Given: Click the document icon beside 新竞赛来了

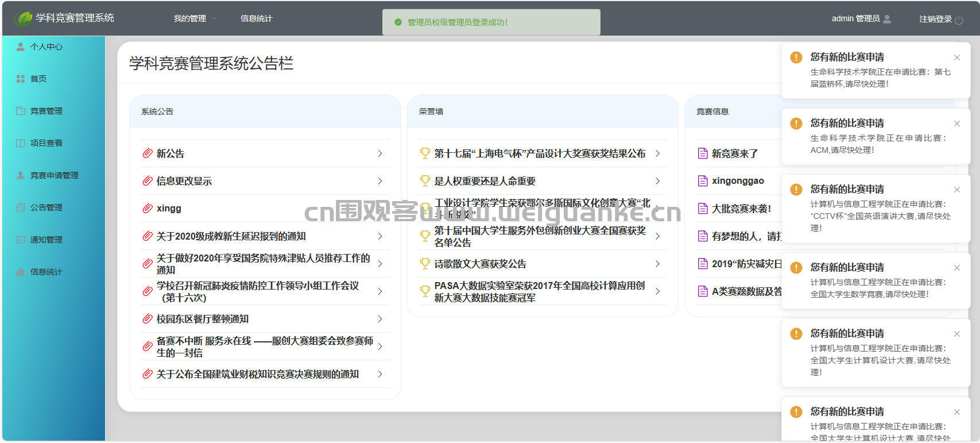Looking at the screenshot, I should [x=703, y=153].
